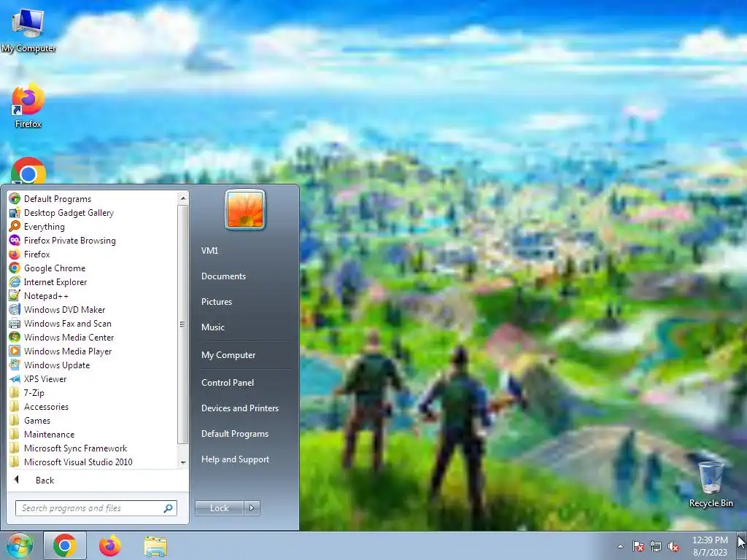Open Control Panel

point(228,382)
